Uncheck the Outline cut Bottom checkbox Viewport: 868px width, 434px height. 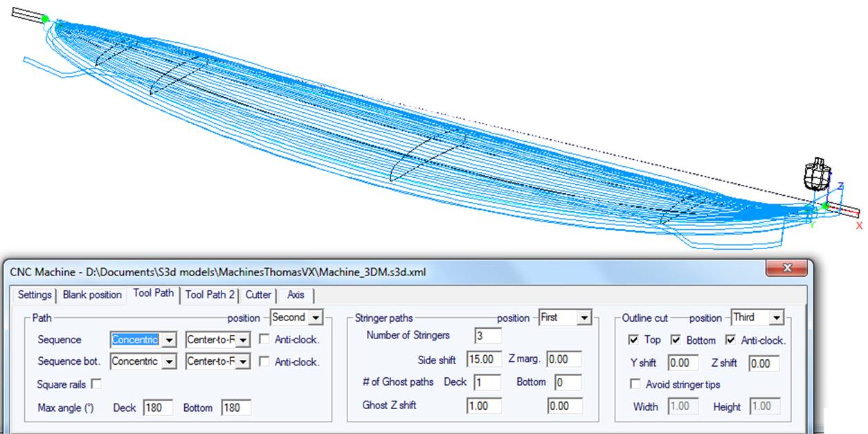click(x=676, y=341)
